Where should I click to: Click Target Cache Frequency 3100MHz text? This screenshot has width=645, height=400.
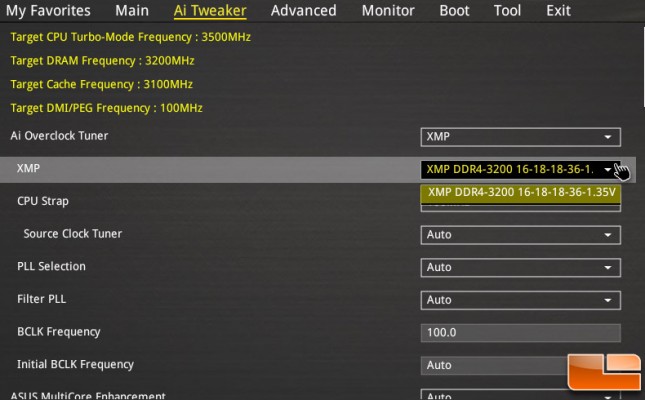pyautogui.click(x=102, y=84)
